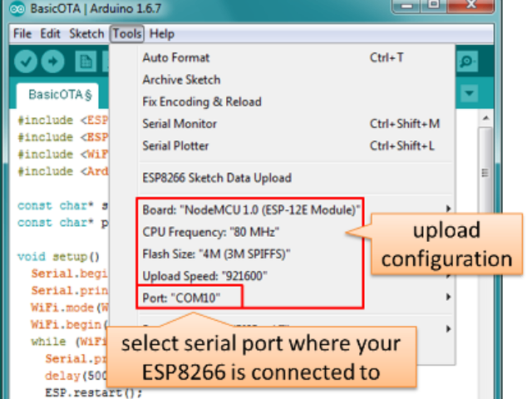Click the void setup() line

click(x=59, y=257)
